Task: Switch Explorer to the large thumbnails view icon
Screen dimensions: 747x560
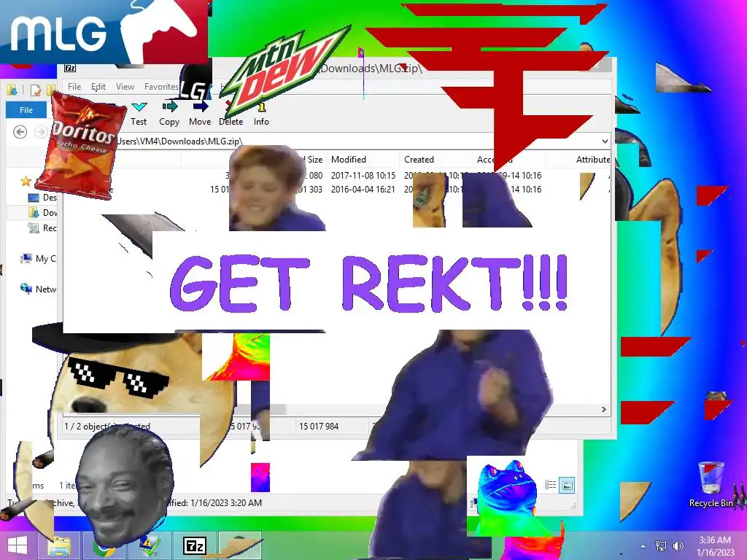Action: tap(567, 485)
